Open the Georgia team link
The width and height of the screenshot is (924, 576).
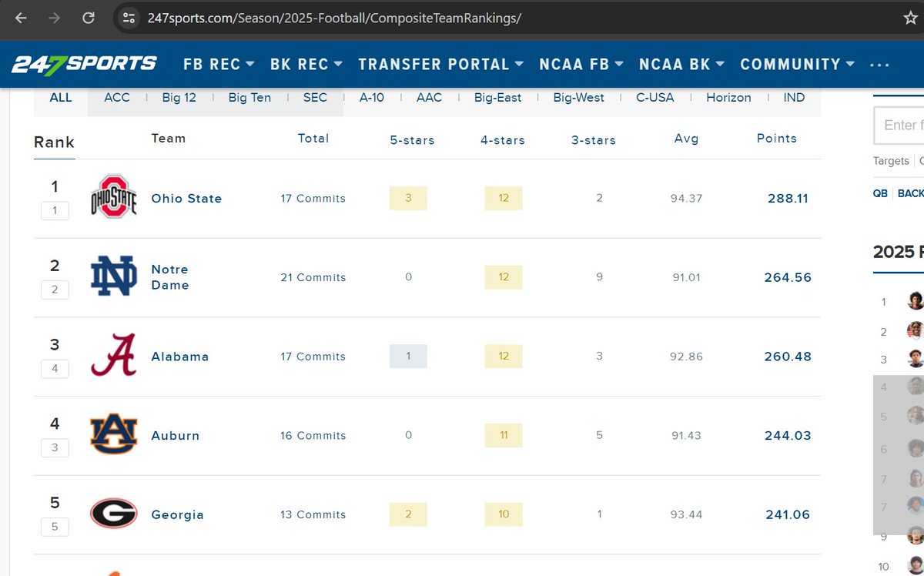[178, 515]
